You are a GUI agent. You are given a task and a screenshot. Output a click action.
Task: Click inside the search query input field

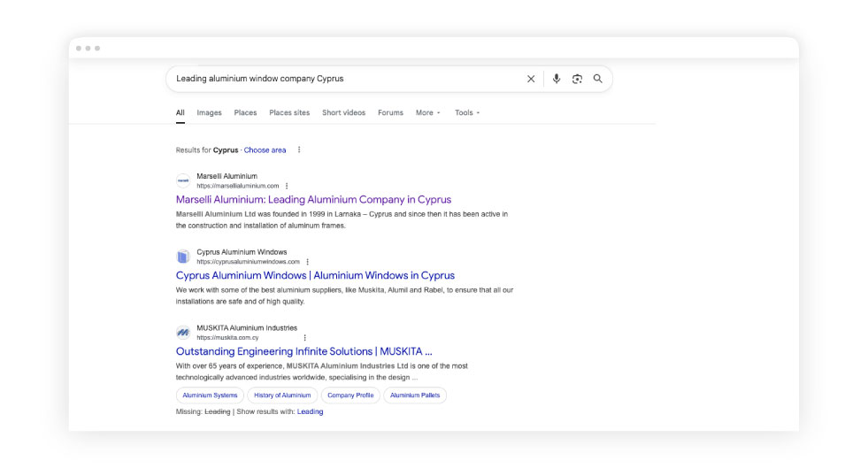point(345,79)
